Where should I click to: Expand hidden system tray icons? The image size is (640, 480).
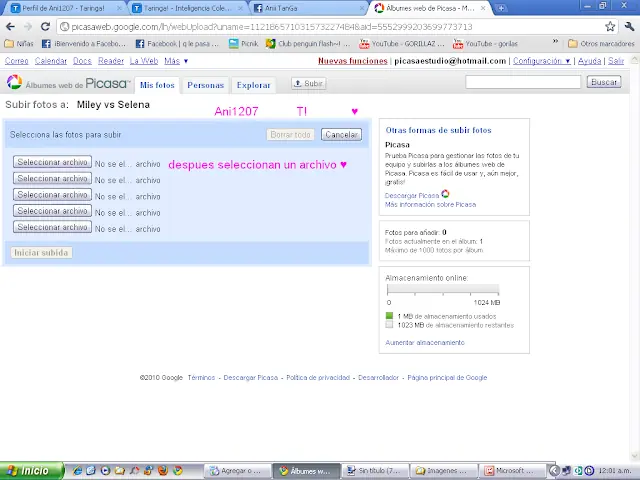554,471
